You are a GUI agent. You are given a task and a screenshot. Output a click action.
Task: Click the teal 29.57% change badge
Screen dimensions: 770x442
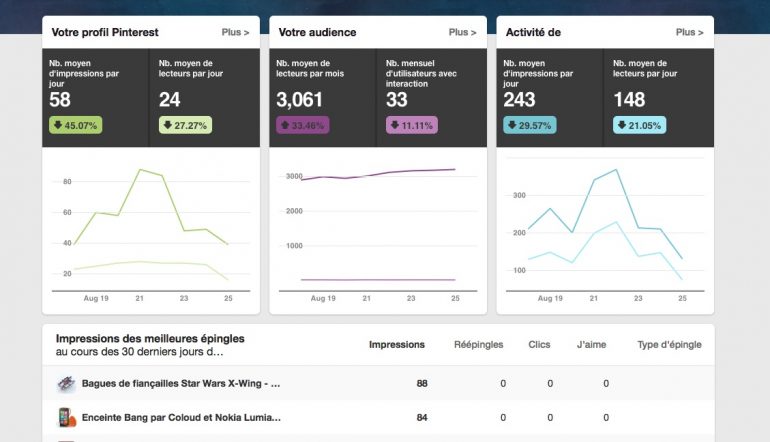(530, 125)
